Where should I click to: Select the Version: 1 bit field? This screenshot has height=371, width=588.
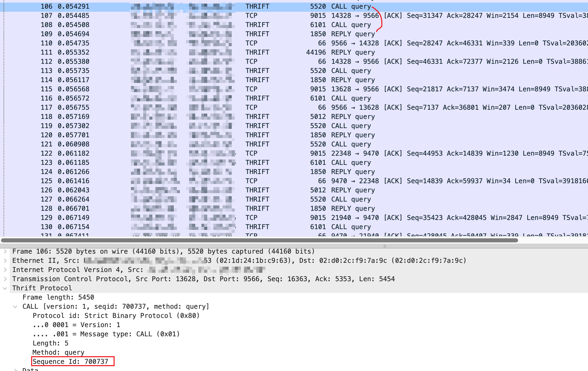click(x=77, y=325)
